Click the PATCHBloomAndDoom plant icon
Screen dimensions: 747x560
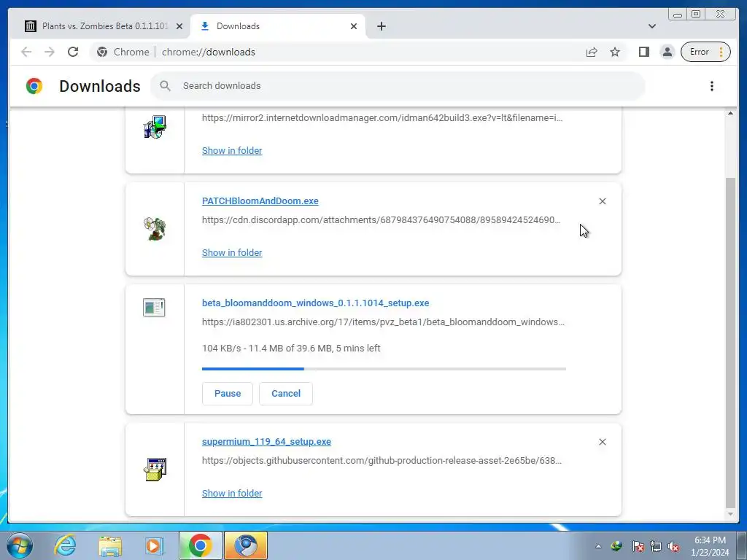[x=155, y=229]
